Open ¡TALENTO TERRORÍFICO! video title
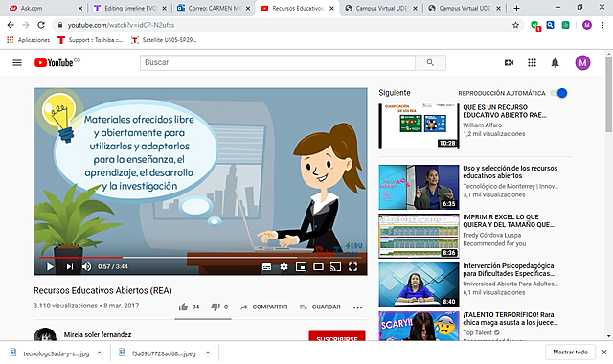 (x=510, y=318)
